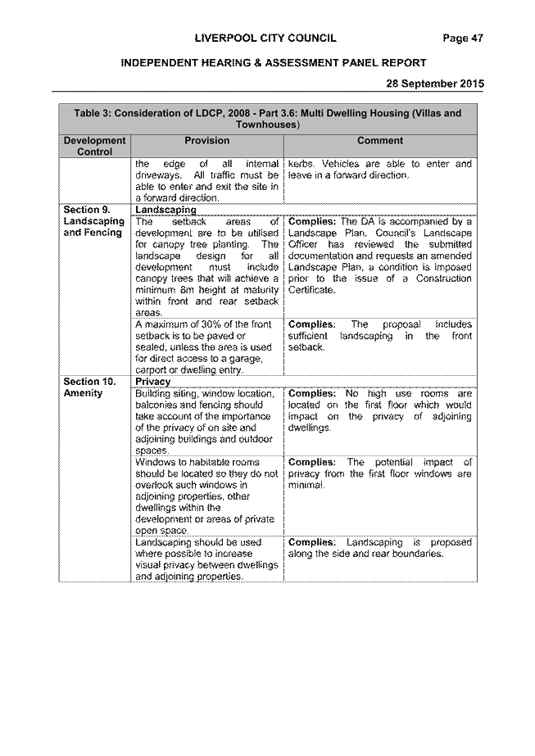The width and height of the screenshot is (535, 756).
Task: Click provision 'Windows to habitable rooms'
Action: point(207,496)
